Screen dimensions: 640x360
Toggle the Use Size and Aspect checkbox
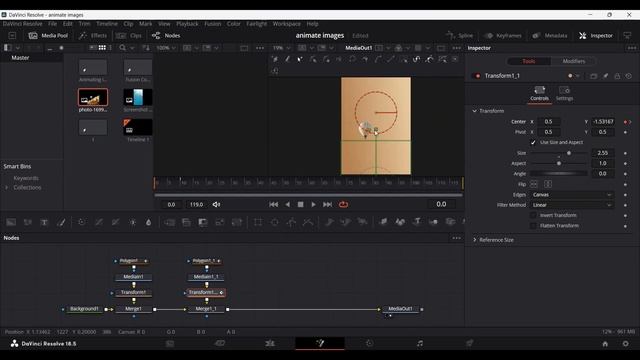(x=533, y=142)
